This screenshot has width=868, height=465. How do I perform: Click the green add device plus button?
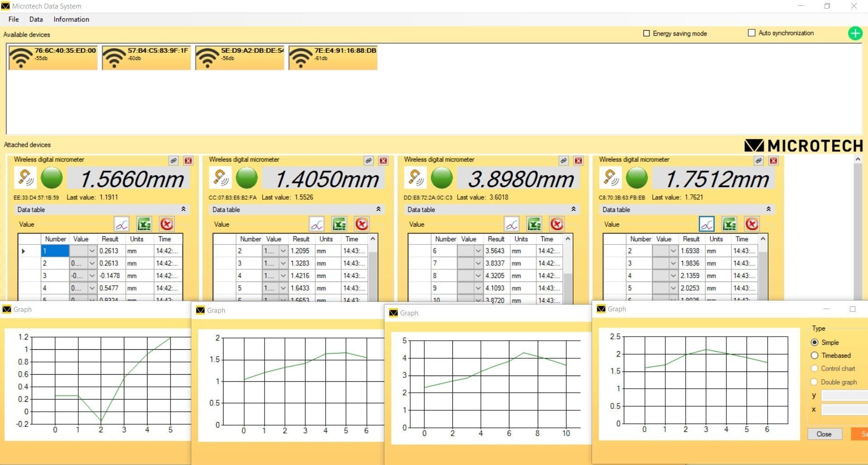(855, 33)
